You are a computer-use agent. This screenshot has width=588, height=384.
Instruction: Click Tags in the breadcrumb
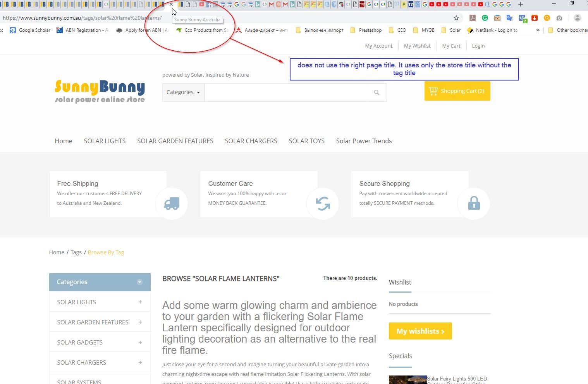[x=76, y=252]
